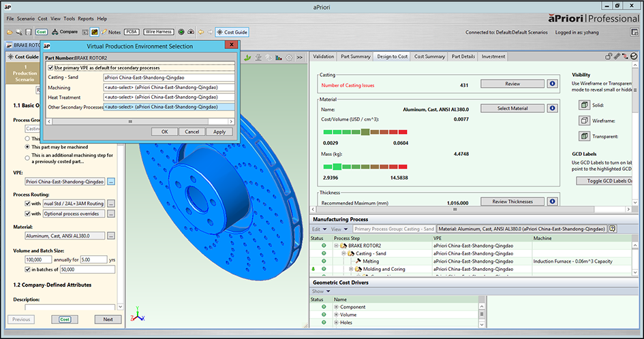Collapse BRAKE ROTOR2 process tree node
The height and width of the screenshot is (339, 644).
point(336,246)
